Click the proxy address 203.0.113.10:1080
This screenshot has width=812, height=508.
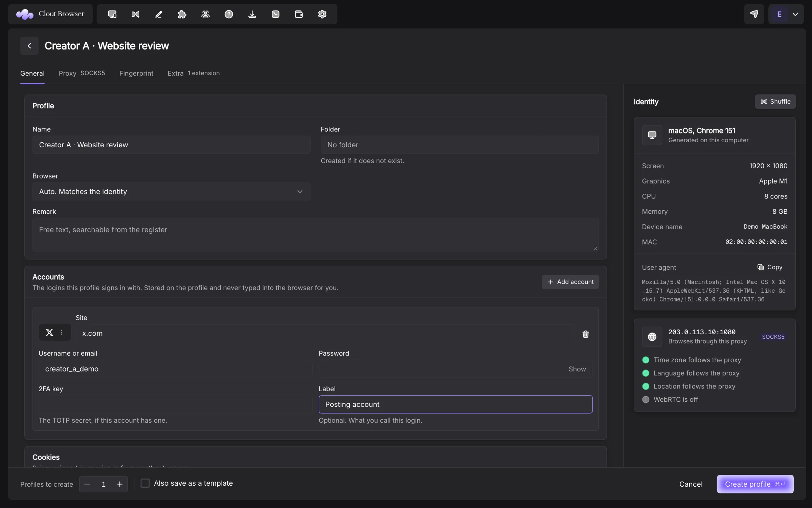[702, 332]
